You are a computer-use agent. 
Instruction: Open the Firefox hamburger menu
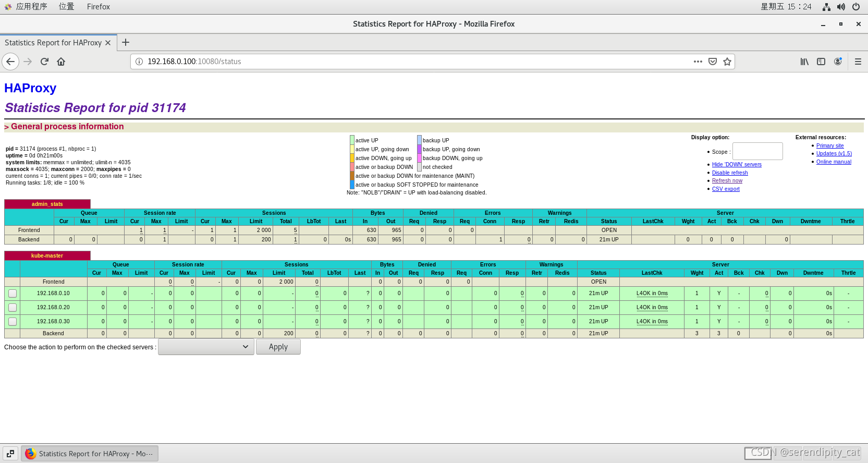click(858, 62)
